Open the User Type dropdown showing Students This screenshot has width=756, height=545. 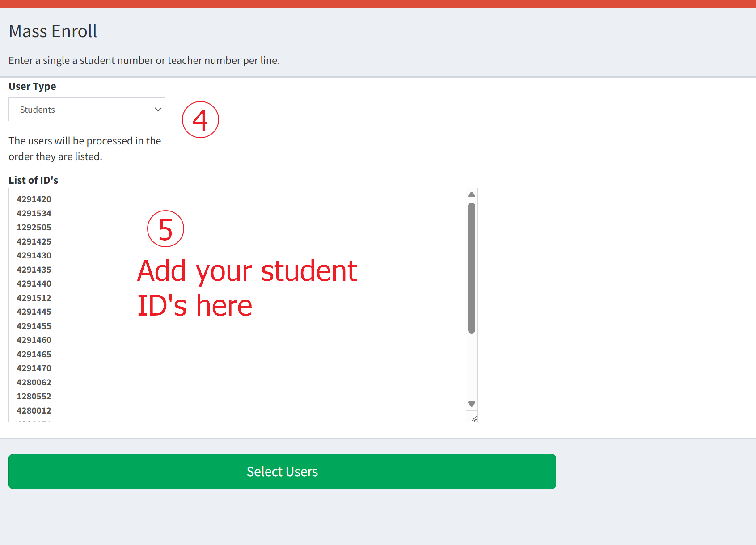pyautogui.click(x=86, y=110)
